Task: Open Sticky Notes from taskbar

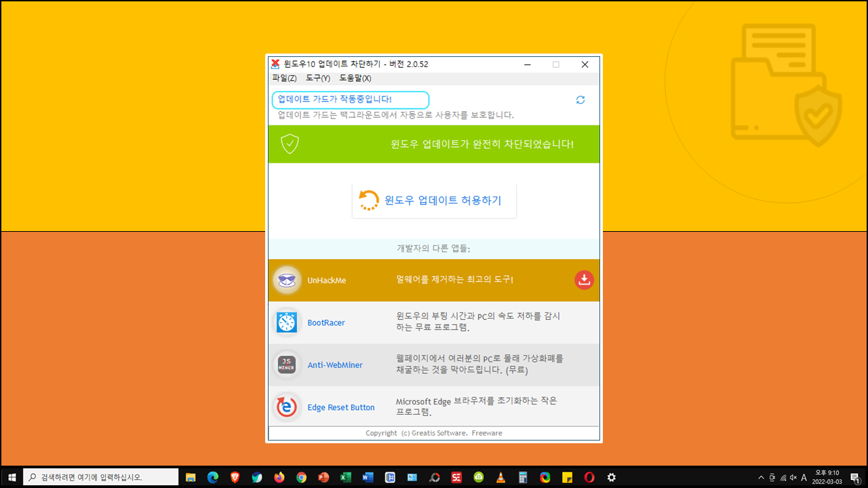Action: click(x=567, y=477)
